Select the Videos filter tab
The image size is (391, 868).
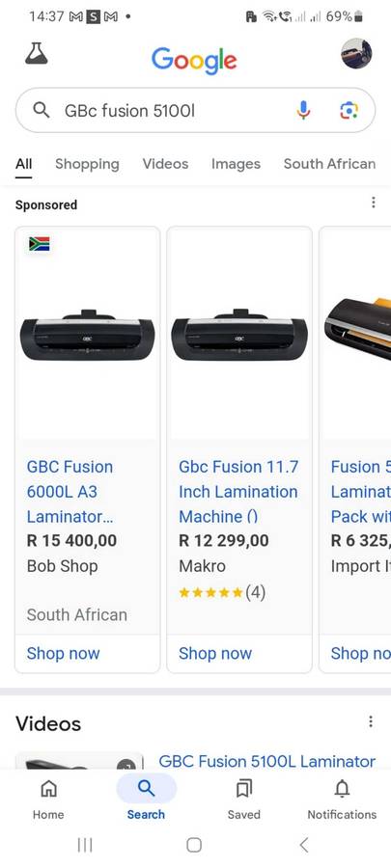click(165, 164)
